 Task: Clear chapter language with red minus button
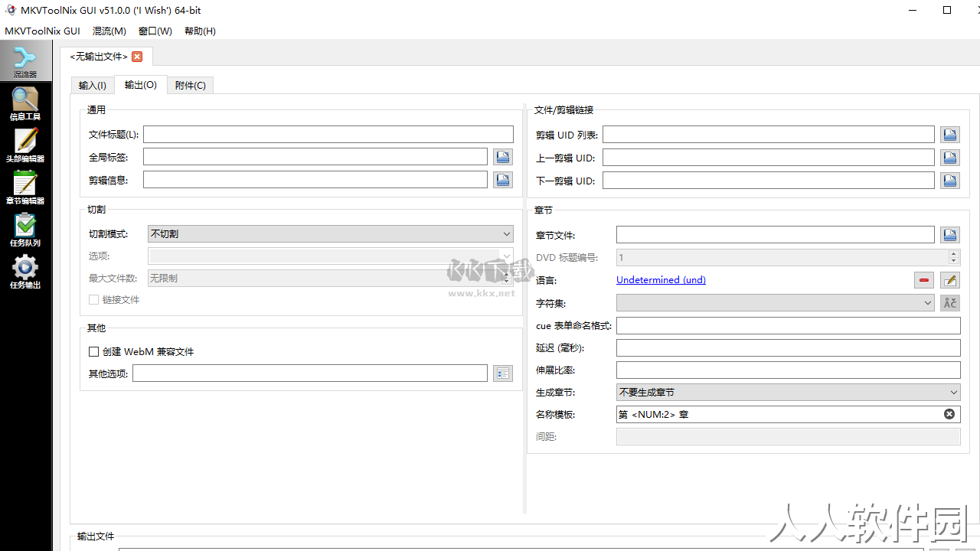pyautogui.click(x=924, y=280)
